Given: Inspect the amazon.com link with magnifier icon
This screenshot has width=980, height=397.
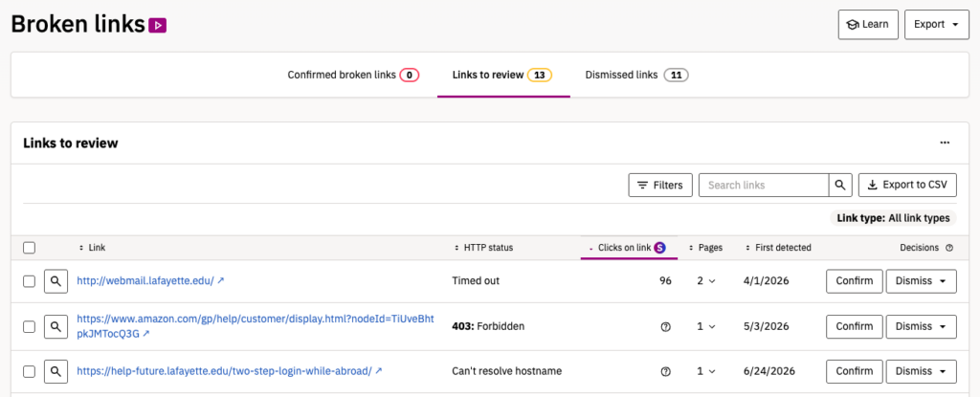Looking at the screenshot, I should point(56,326).
